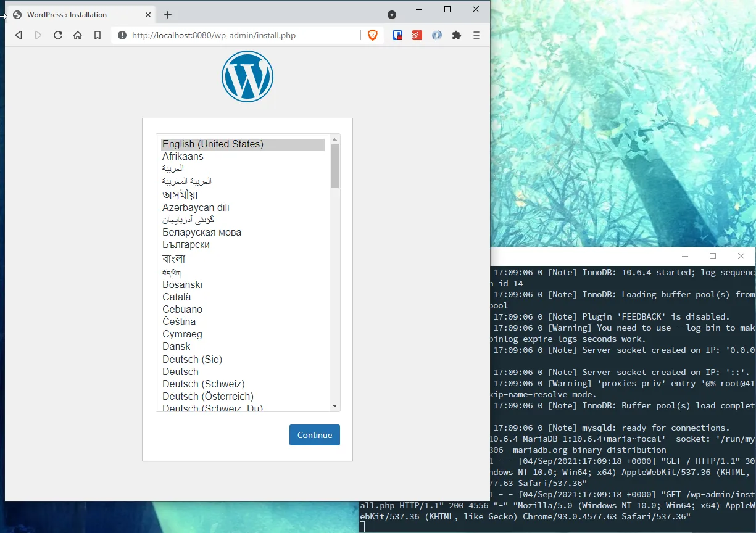Select Bosanski language option
This screenshot has width=756, height=533.
coord(243,285)
